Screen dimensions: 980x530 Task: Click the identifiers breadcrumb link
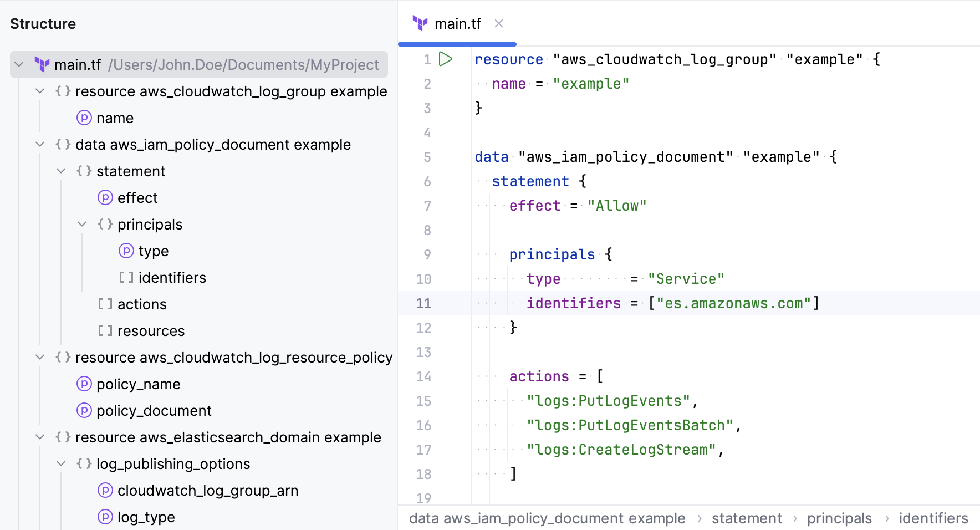pyautogui.click(x=933, y=518)
